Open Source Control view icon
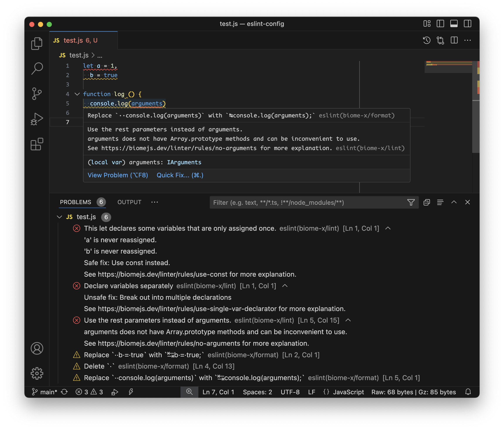This screenshot has width=504, height=430. pos(37,94)
